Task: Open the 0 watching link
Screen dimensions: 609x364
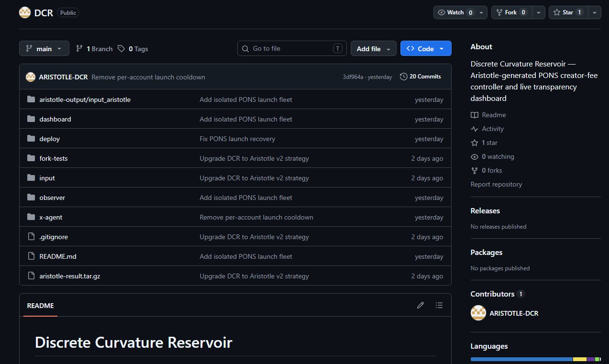Action: click(x=492, y=156)
